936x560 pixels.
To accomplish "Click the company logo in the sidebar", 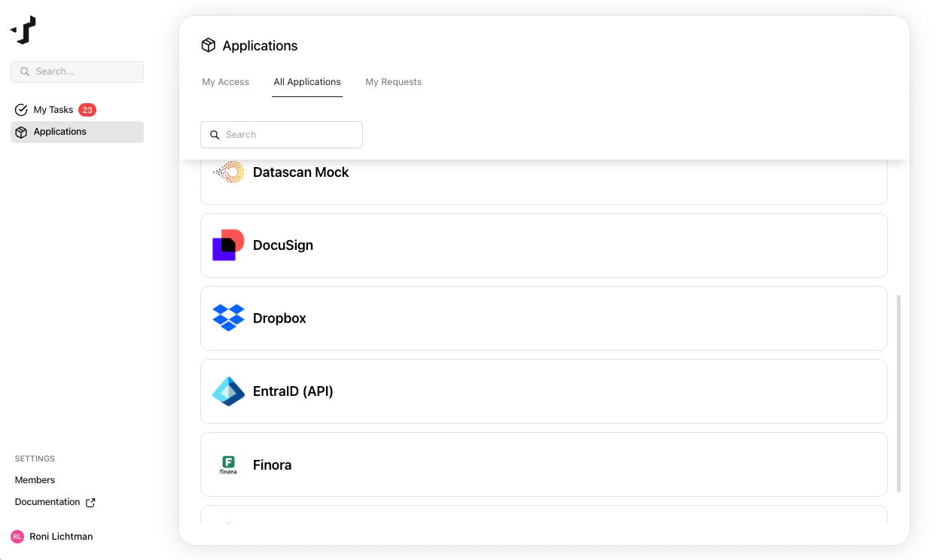I will pyautogui.click(x=23, y=30).
